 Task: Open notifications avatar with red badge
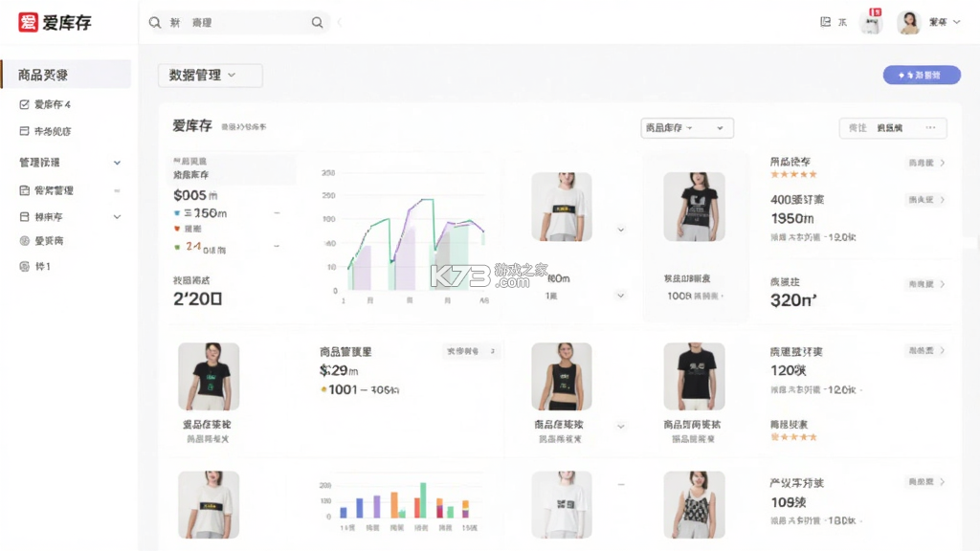point(871,22)
